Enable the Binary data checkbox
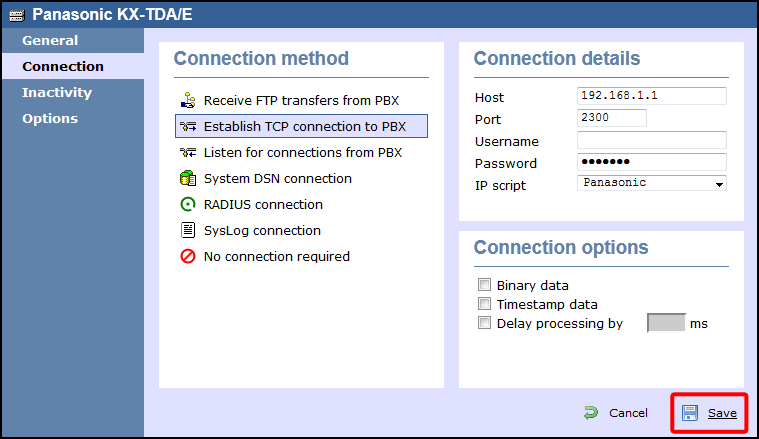This screenshot has width=759, height=439. tap(485, 285)
